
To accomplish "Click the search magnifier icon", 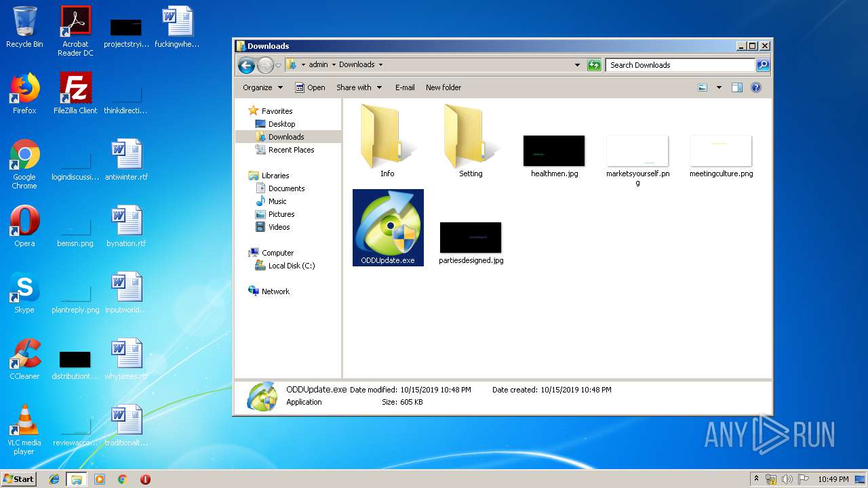I will [763, 65].
